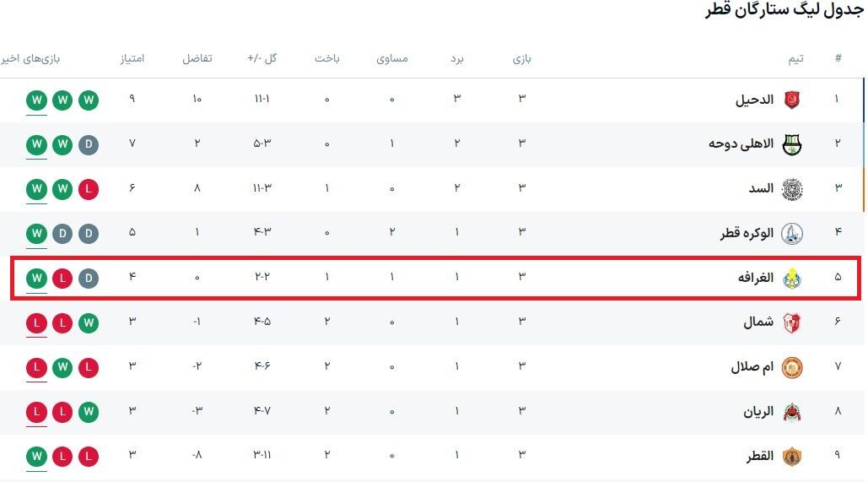Open the الدحیل team name link
This screenshot has height=482, width=868.
(754, 100)
